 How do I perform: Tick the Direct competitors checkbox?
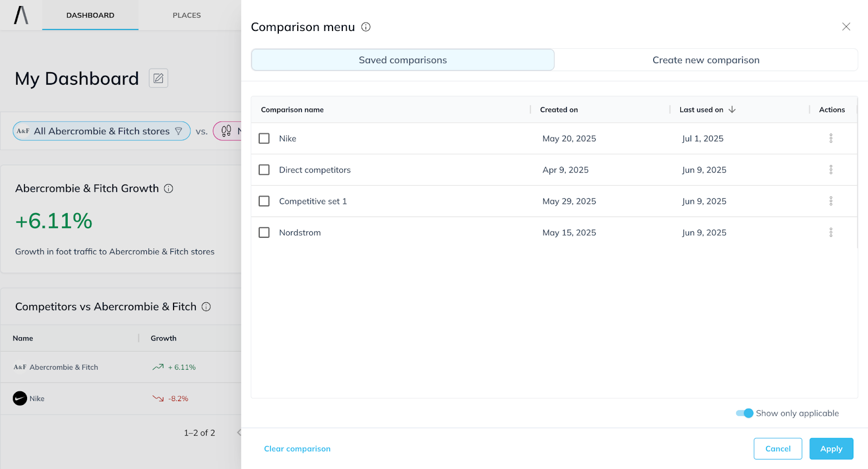coord(264,170)
